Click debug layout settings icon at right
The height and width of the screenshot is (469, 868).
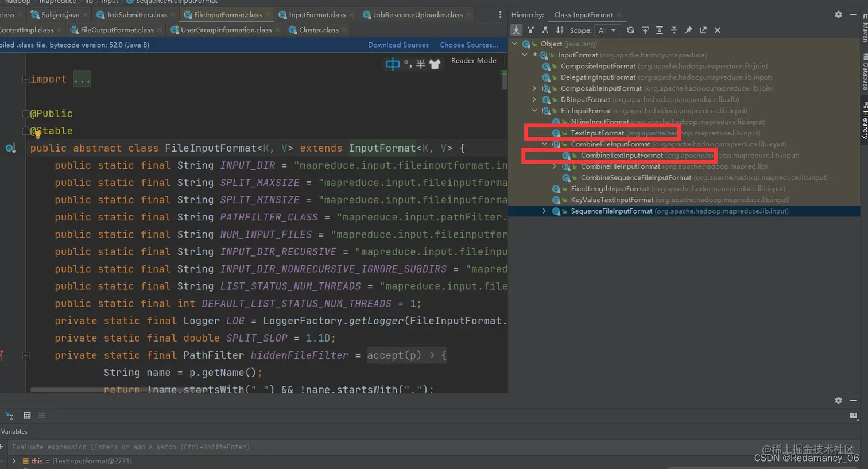[853, 416]
